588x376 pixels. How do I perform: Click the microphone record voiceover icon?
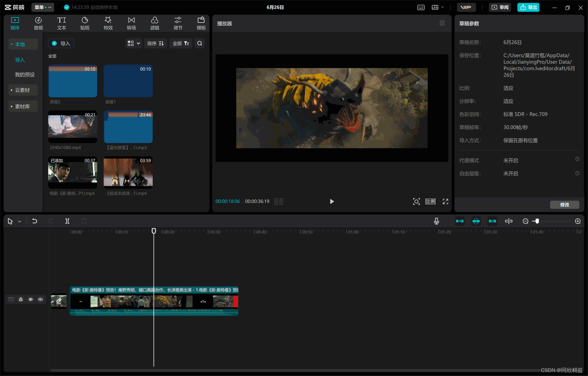(436, 221)
